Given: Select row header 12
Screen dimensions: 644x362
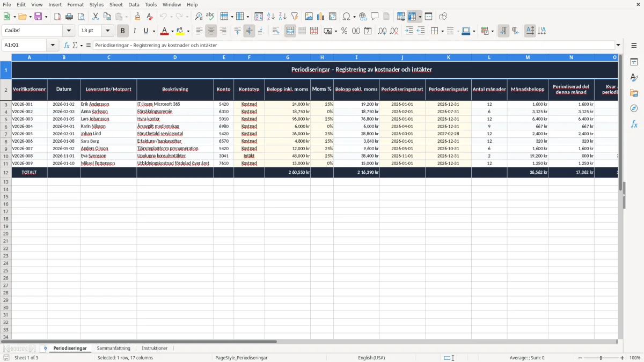Looking at the screenshot, I should (x=6, y=173).
